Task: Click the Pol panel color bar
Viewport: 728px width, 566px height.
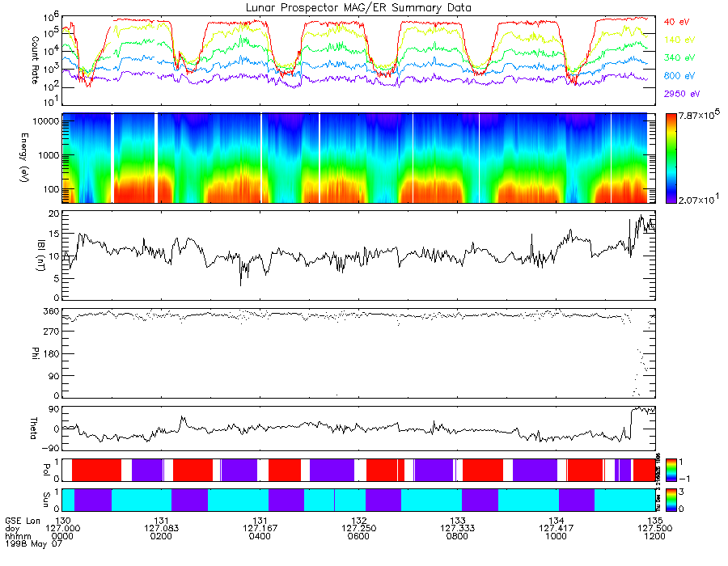Action: (x=671, y=470)
